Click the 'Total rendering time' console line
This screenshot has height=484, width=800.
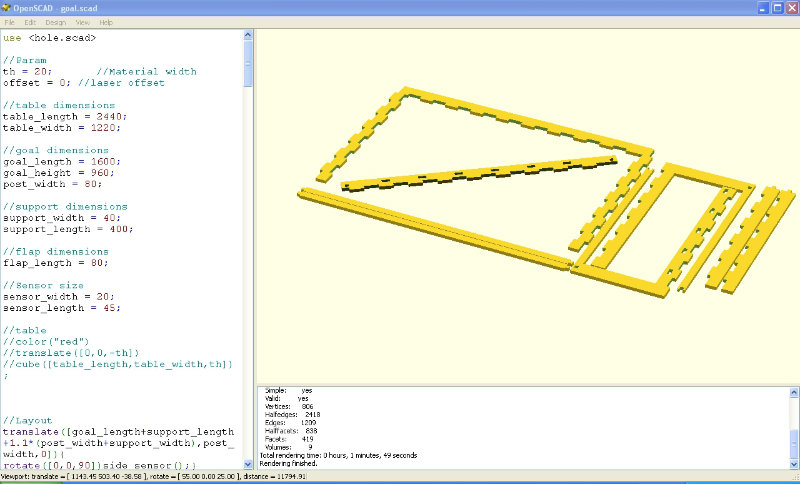338,455
